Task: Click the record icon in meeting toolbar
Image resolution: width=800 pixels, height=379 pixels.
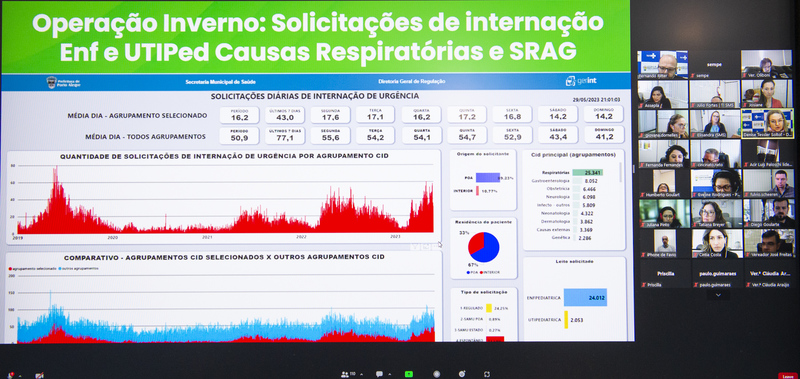Action: point(436,374)
